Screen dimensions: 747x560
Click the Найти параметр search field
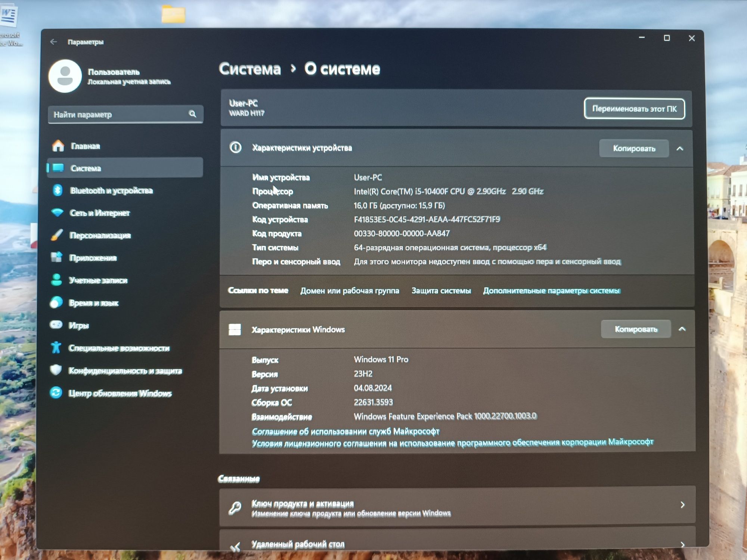[125, 114]
